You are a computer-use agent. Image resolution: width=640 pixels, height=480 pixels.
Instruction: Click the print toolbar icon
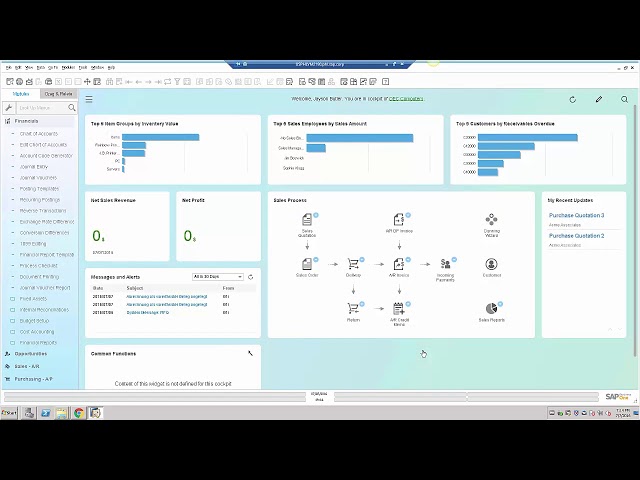pos(49,82)
